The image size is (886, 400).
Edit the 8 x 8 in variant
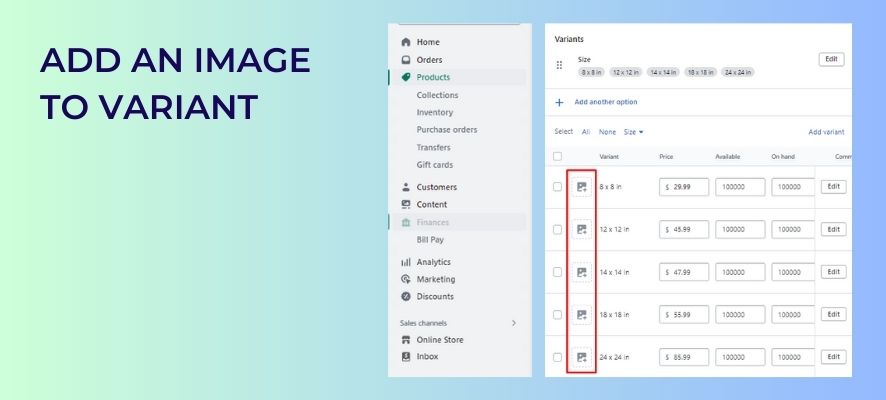(x=833, y=186)
